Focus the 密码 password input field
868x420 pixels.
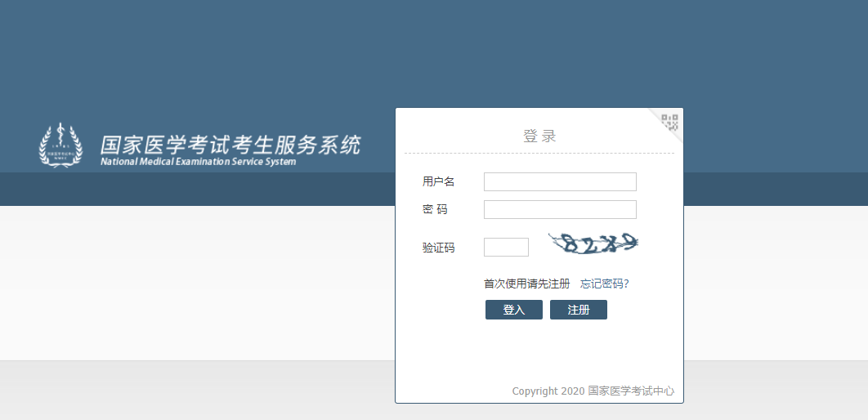pos(560,210)
